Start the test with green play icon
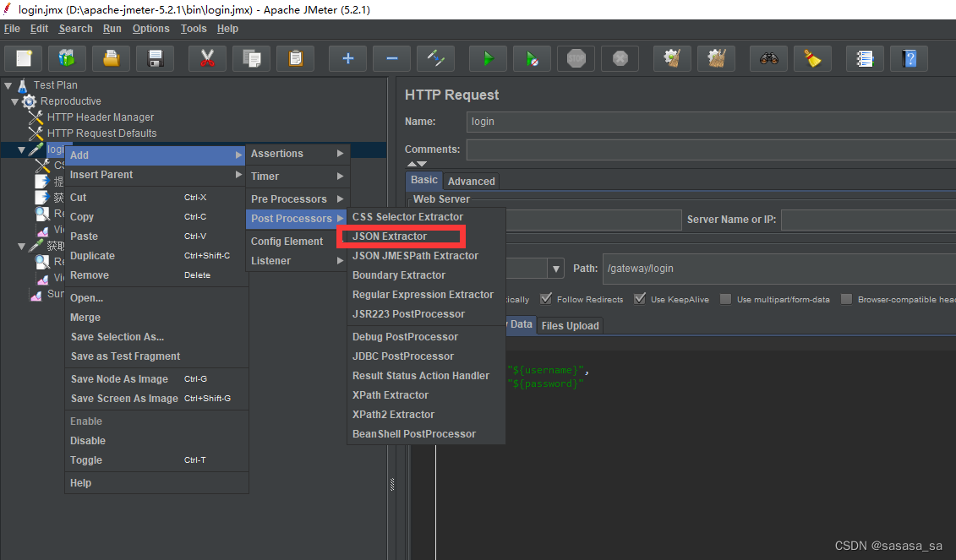Image resolution: width=956 pixels, height=560 pixels. (x=488, y=58)
